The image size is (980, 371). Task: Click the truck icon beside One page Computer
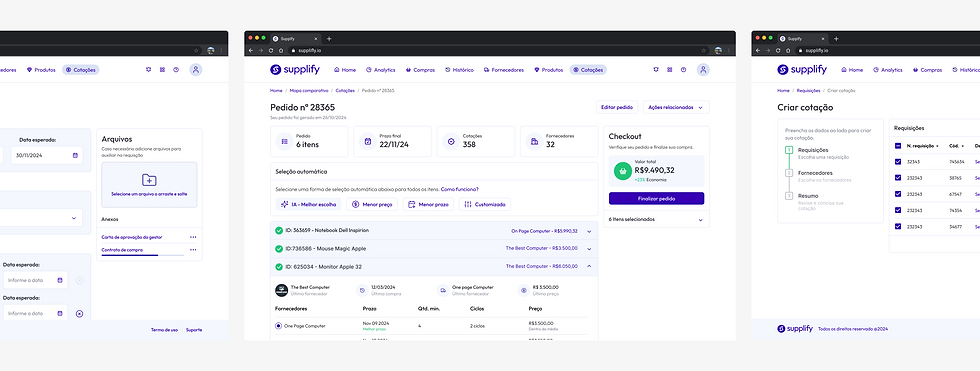[x=442, y=290]
